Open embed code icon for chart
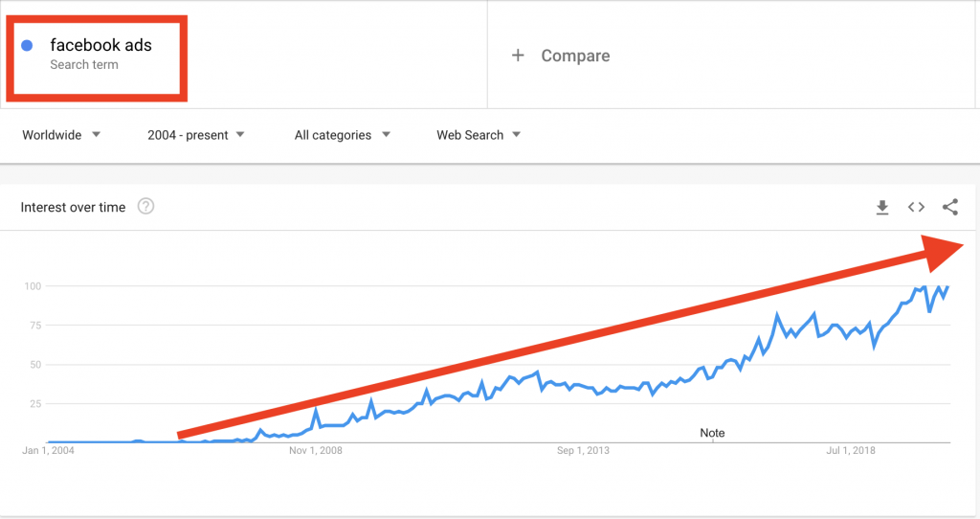 click(x=916, y=207)
